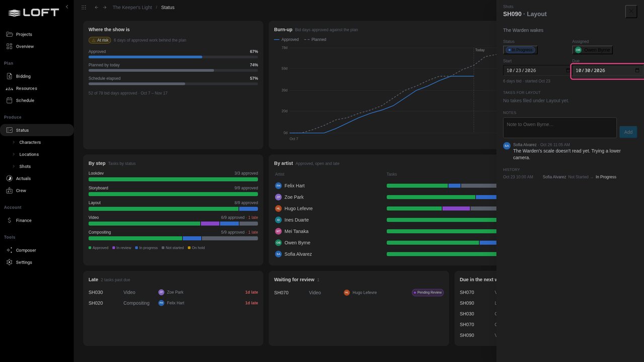Select the Status chart icon in sidebar
644x362 pixels.
9,130
